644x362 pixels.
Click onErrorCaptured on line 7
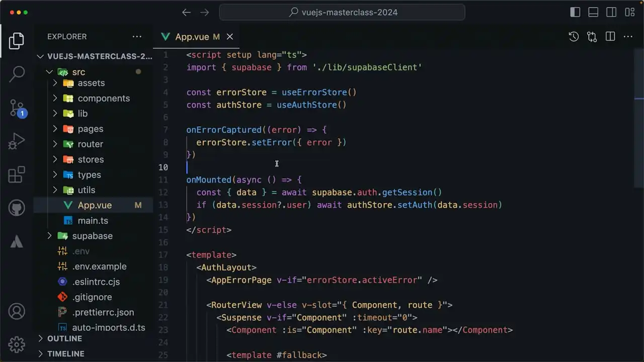click(x=224, y=130)
